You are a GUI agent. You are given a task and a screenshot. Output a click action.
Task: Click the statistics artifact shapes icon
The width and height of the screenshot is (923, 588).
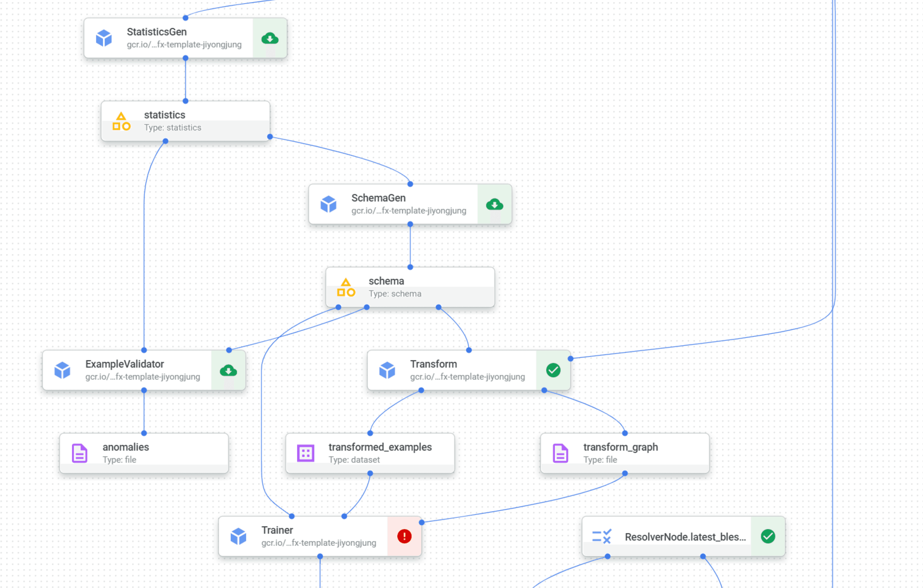[121, 121]
